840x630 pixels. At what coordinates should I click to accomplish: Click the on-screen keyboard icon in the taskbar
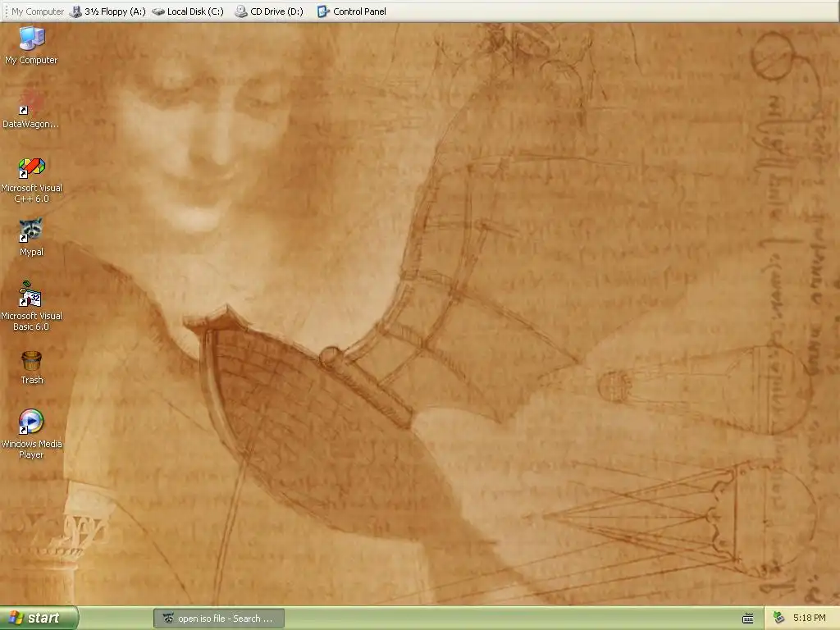(748, 619)
